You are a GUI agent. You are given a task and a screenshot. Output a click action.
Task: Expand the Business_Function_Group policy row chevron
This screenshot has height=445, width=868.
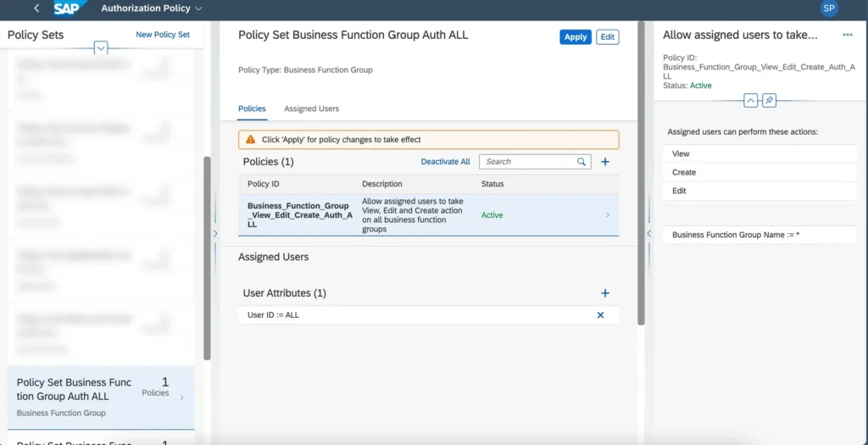click(x=607, y=215)
